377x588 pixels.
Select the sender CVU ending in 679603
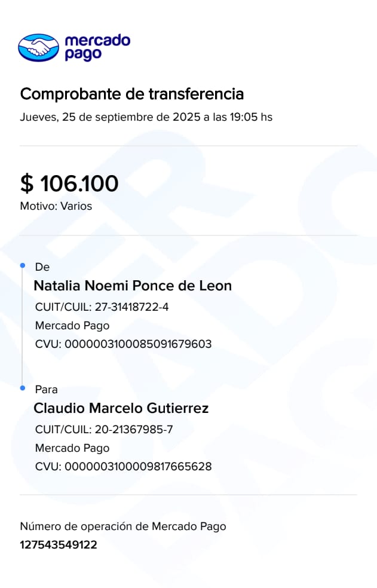click(x=124, y=344)
